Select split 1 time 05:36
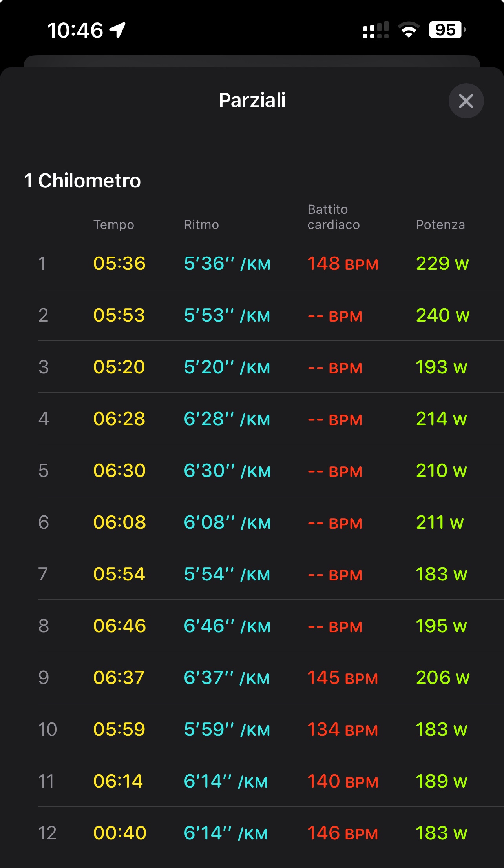 coord(119,264)
